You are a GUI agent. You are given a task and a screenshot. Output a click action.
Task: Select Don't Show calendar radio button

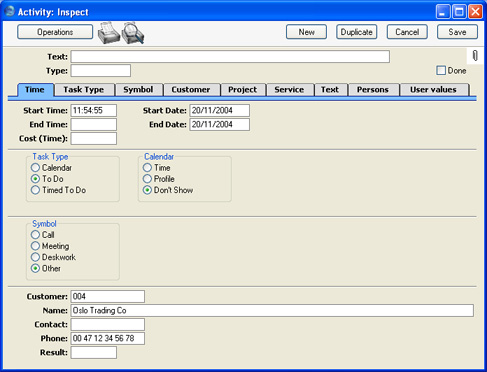(147, 190)
